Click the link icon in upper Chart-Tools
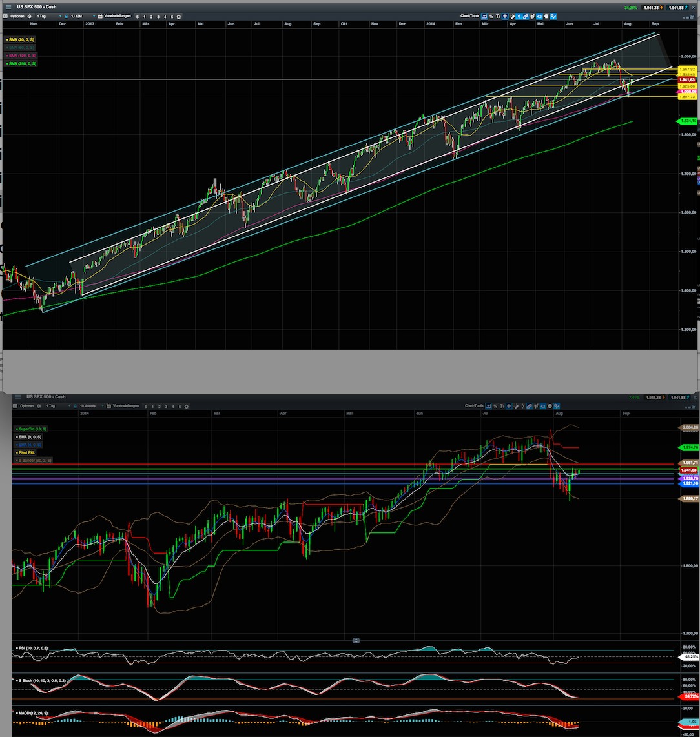The height and width of the screenshot is (737, 700). pyautogui.click(x=526, y=16)
